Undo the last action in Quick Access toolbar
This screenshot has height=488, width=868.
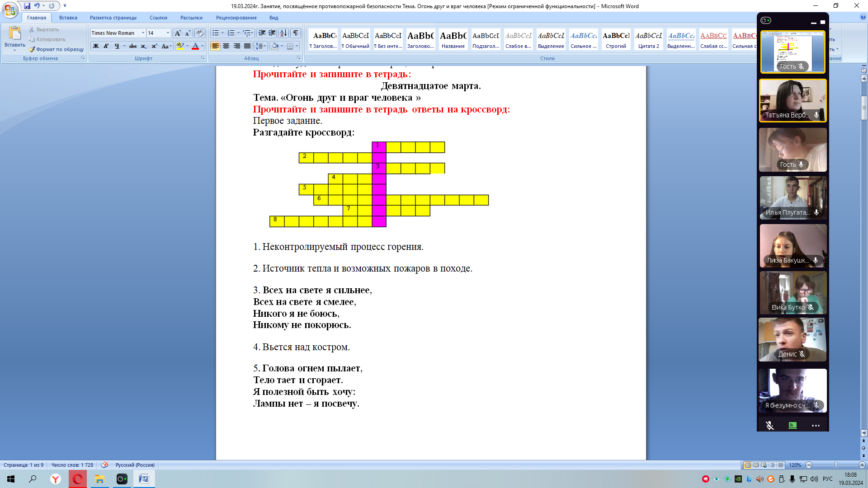tap(37, 6)
